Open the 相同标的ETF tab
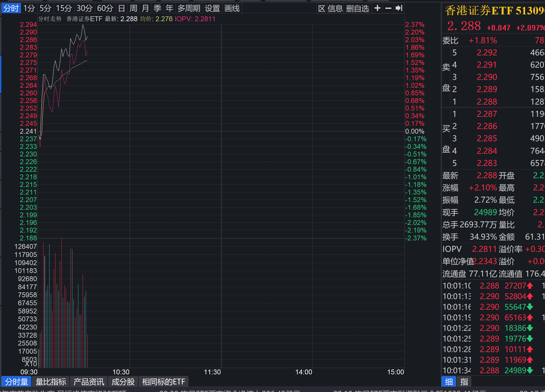Screen dimensions: 545x392 point(163,382)
